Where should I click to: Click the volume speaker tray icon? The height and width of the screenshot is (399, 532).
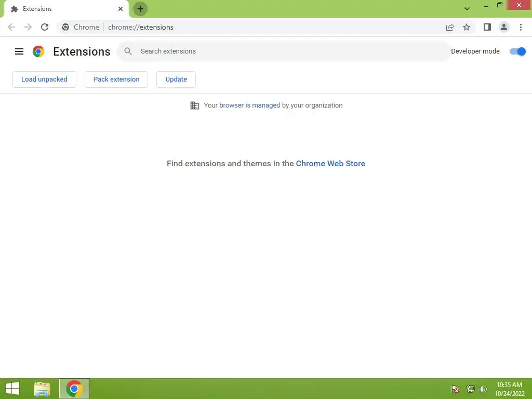[x=483, y=389]
